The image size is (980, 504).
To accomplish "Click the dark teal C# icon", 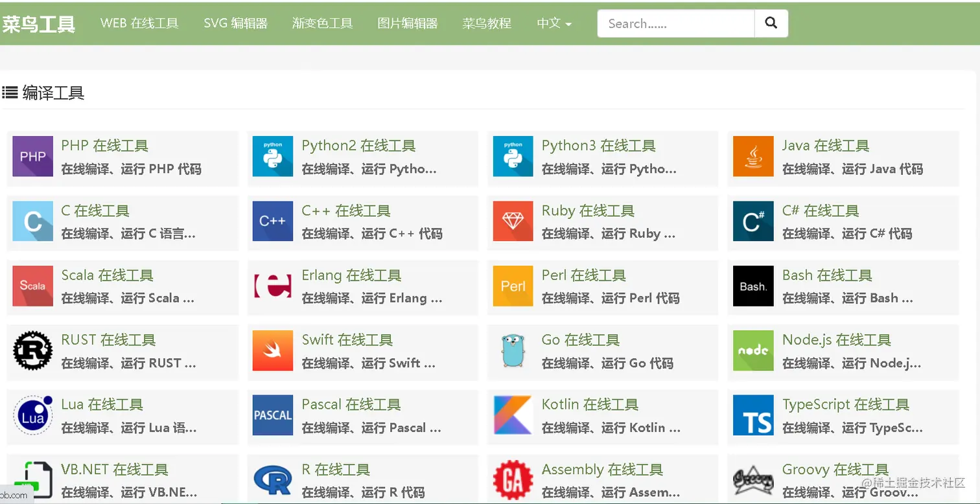I will pos(753,221).
